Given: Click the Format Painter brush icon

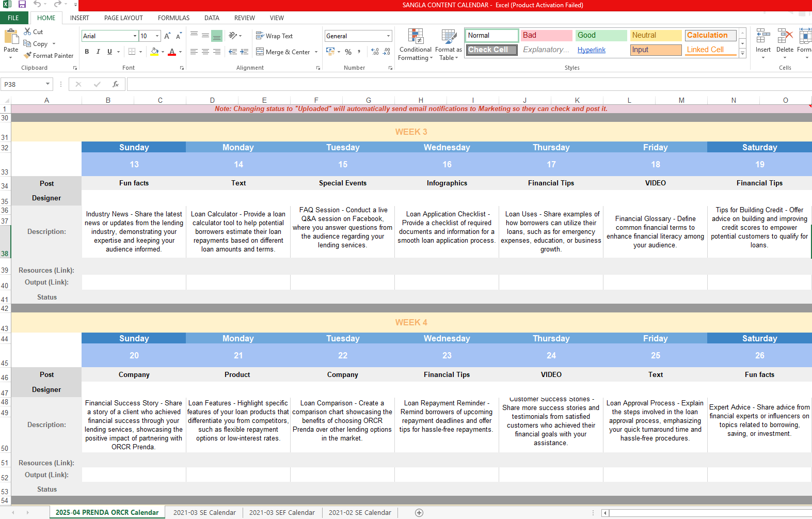Looking at the screenshot, I should pos(28,55).
